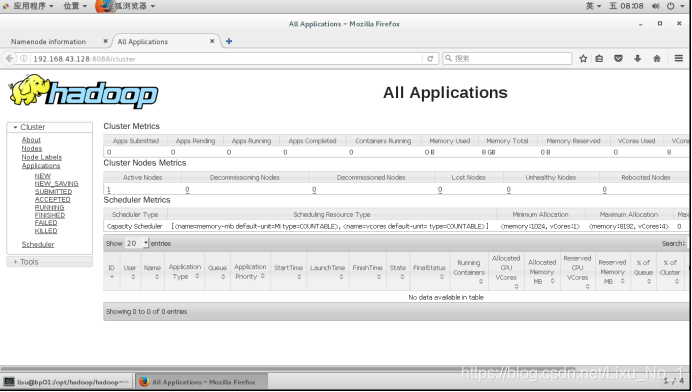Click the clock showing 08:08
The height and width of the screenshot is (392, 692).
(x=626, y=6)
